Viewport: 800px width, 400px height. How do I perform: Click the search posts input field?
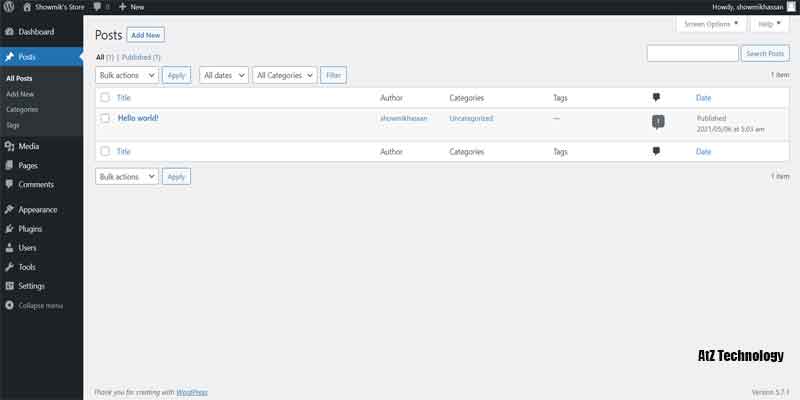click(x=692, y=53)
